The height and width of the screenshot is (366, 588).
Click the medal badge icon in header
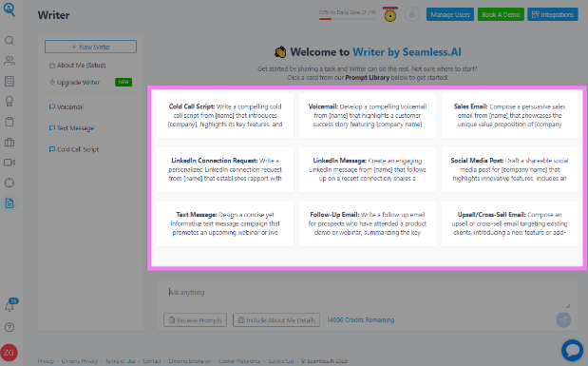[x=390, y=14]
